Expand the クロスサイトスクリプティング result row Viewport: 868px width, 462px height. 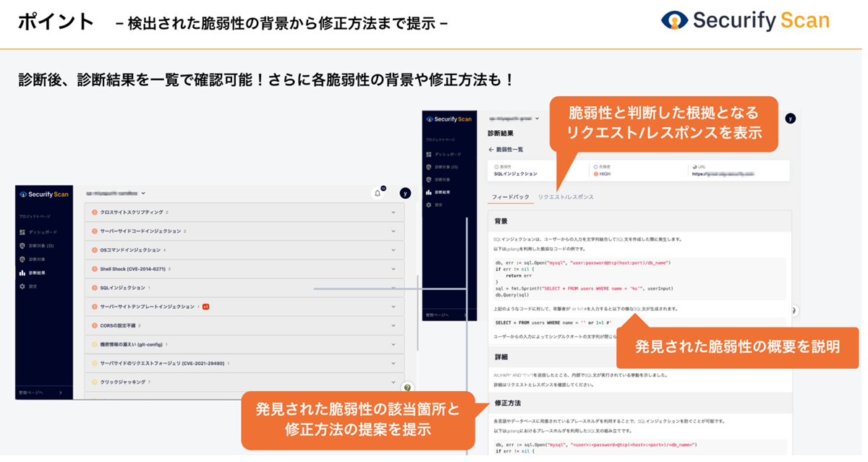[393, 213]
